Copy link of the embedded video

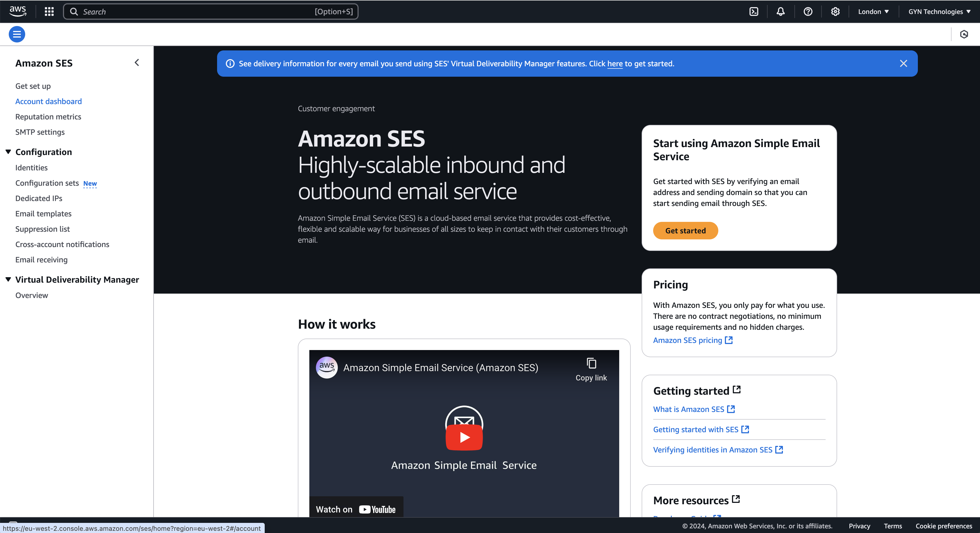591,369
